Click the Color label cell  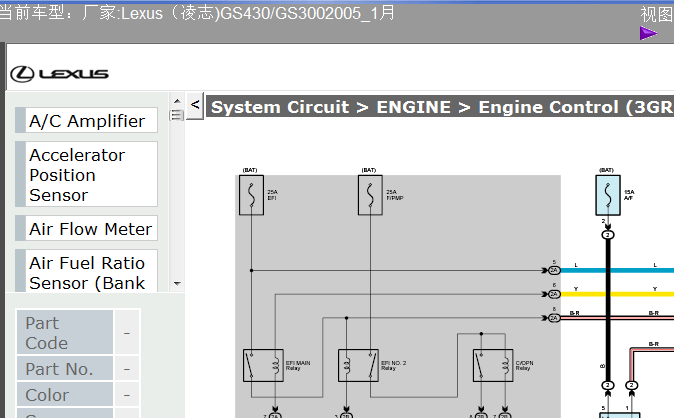tap(65, 394)
